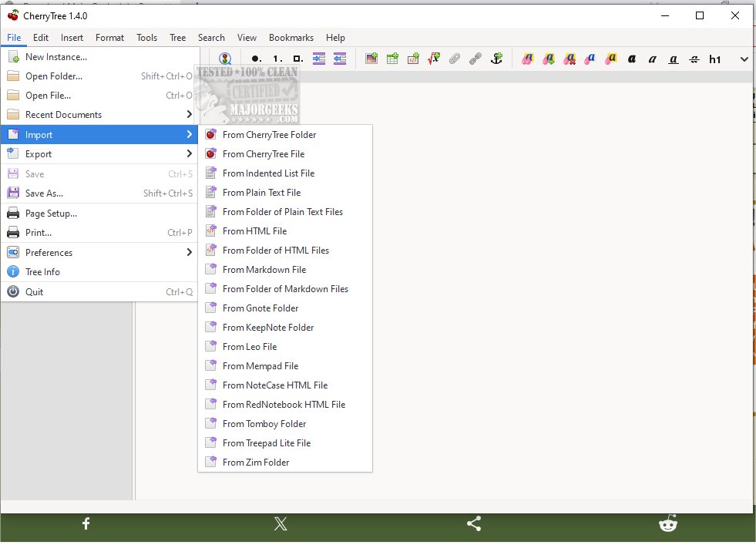Click the numbered list toolbar icon
This screenshot has height=545, width=756.
277,59
